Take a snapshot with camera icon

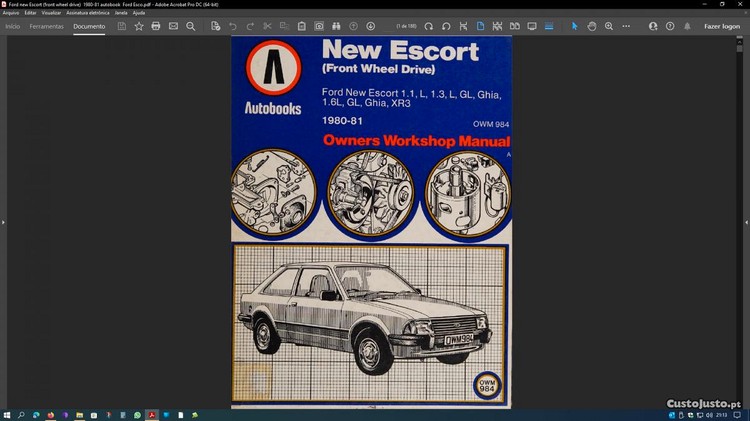coord(319,26)
